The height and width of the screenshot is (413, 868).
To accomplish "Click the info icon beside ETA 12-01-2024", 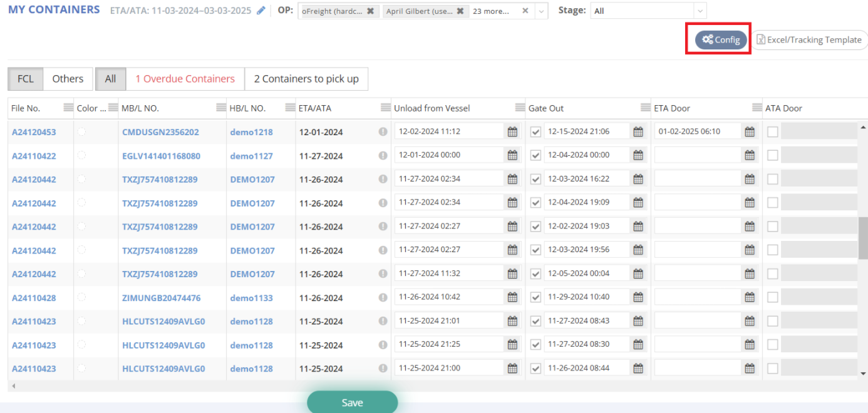I will (x=383, y=132).
